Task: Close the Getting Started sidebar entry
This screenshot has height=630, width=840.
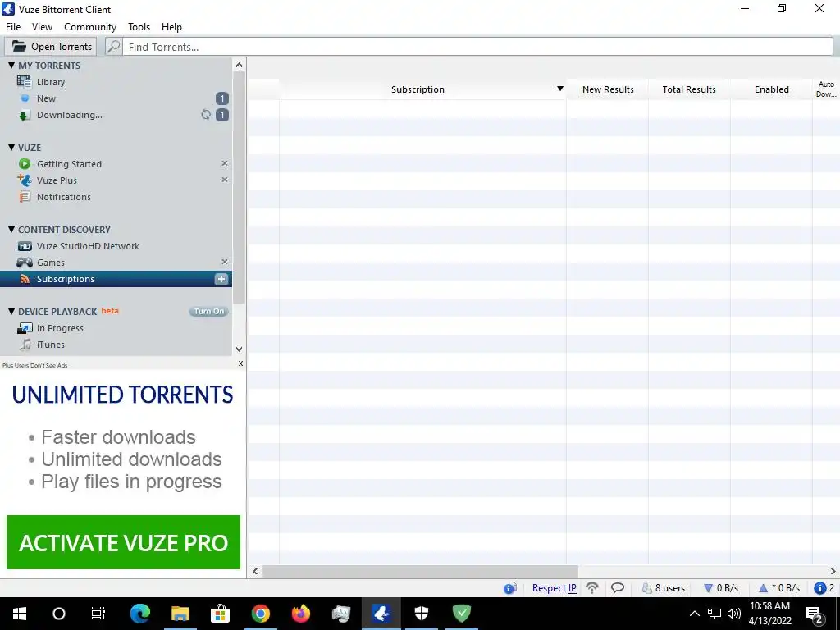Action: [225, 163]
